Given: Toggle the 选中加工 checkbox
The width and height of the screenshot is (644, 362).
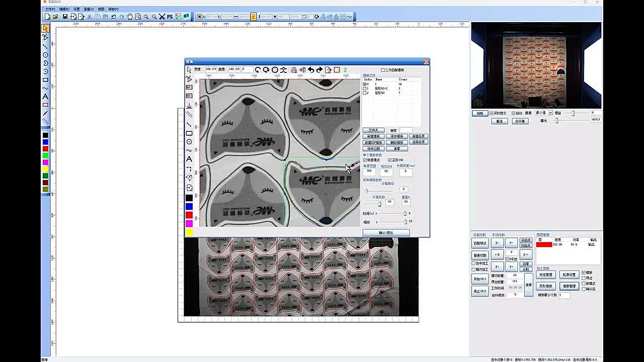Looking at the screenshot, I should point(473,263).
